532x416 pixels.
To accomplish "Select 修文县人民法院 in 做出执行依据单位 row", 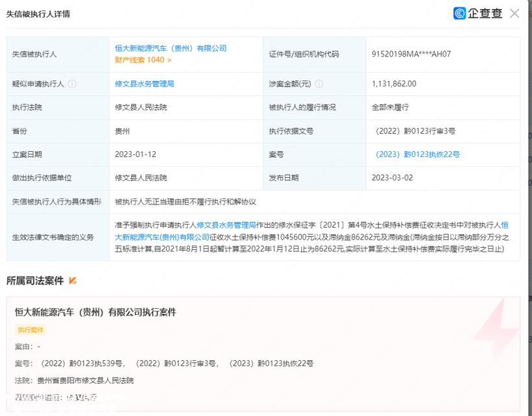I will point(141,178).
